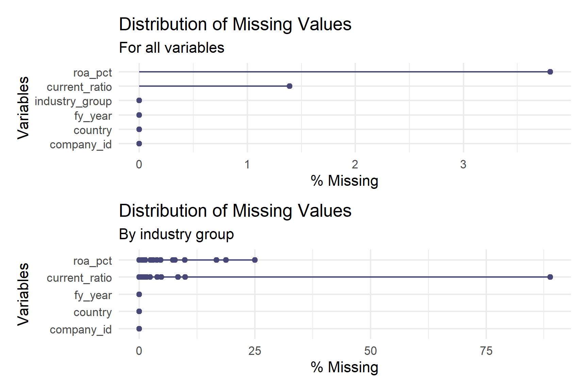Click the rightmost roa_pct dot in bottom chart

[255, 260]
